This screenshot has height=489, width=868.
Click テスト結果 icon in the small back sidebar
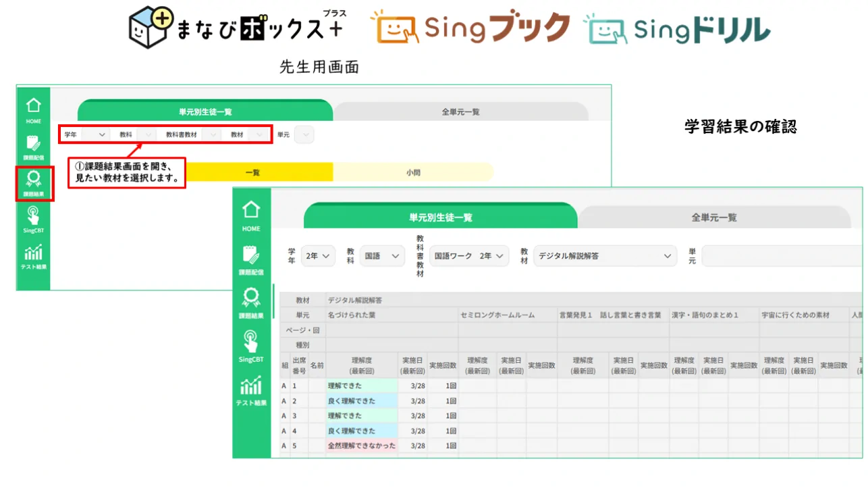tap(33, 257)
